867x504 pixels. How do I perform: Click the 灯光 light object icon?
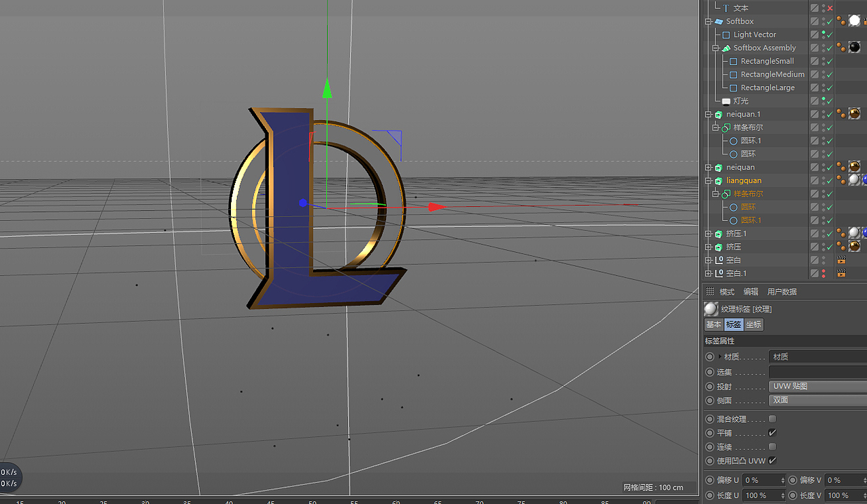[726, 101]
